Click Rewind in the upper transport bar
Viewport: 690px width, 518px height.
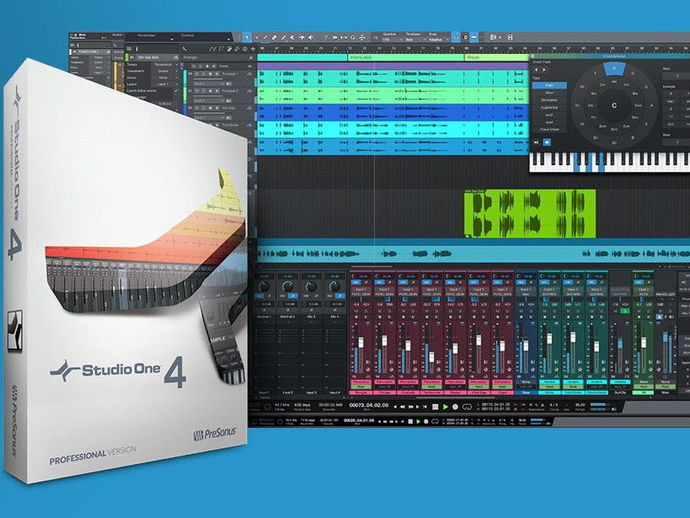tap(402, 407)
